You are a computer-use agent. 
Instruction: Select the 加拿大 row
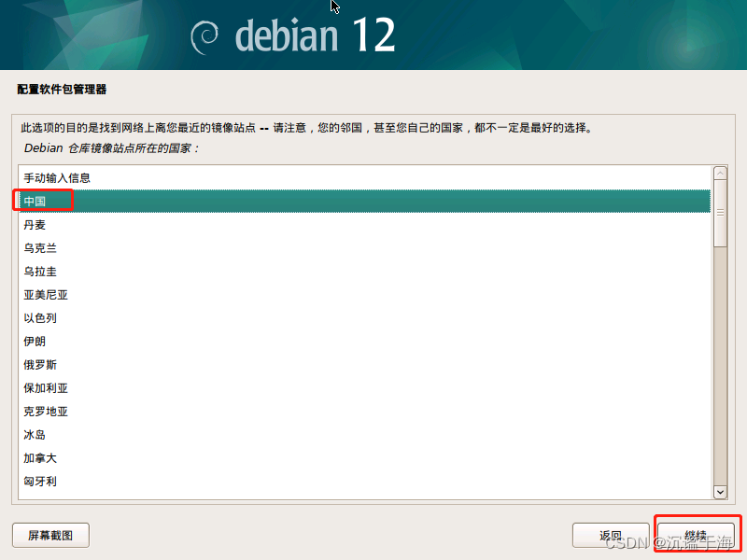(x=364, y=458)
